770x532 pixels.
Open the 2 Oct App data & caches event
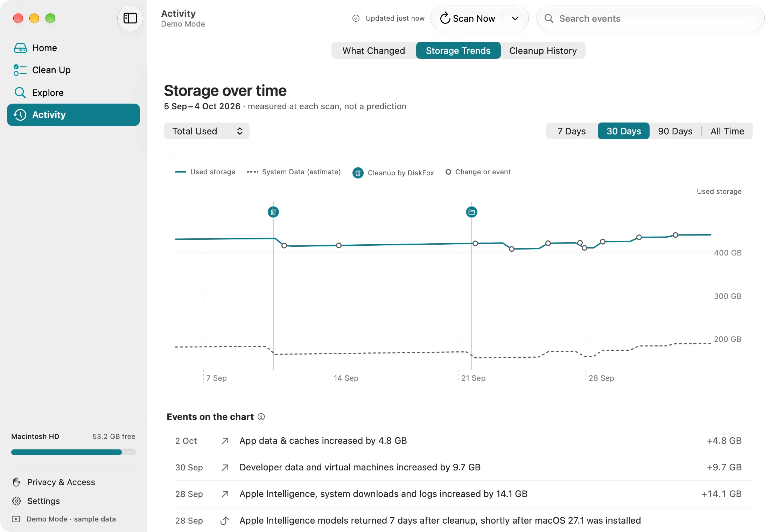[x=458, y=441]
